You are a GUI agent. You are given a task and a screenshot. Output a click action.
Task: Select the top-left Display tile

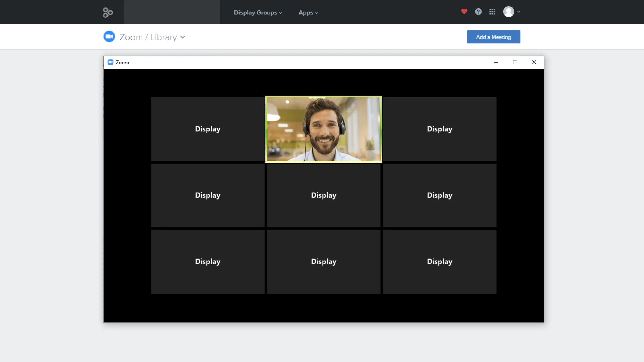(207, 129)
